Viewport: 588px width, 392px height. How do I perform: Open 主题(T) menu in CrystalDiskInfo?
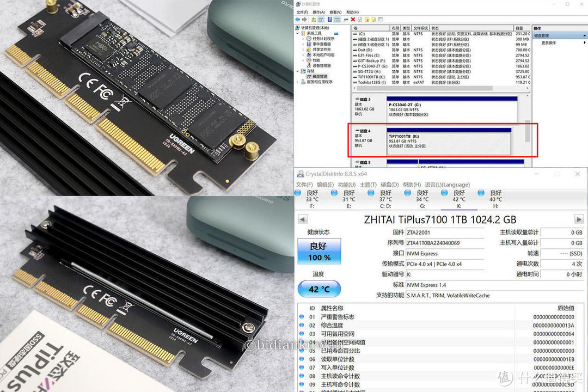[368, 185]
